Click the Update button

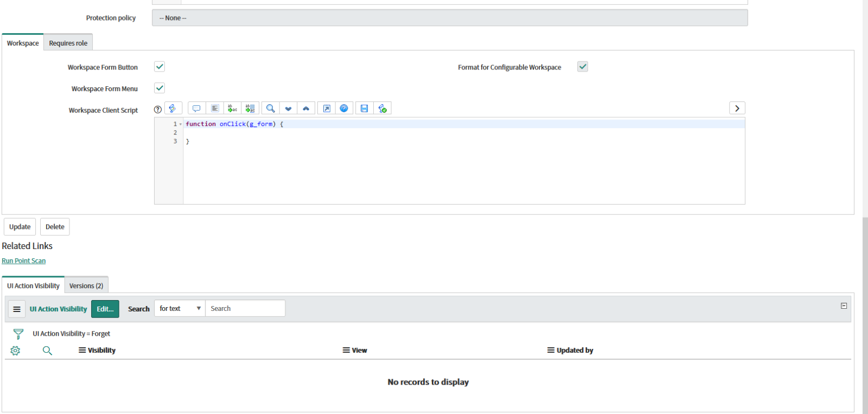20,227
